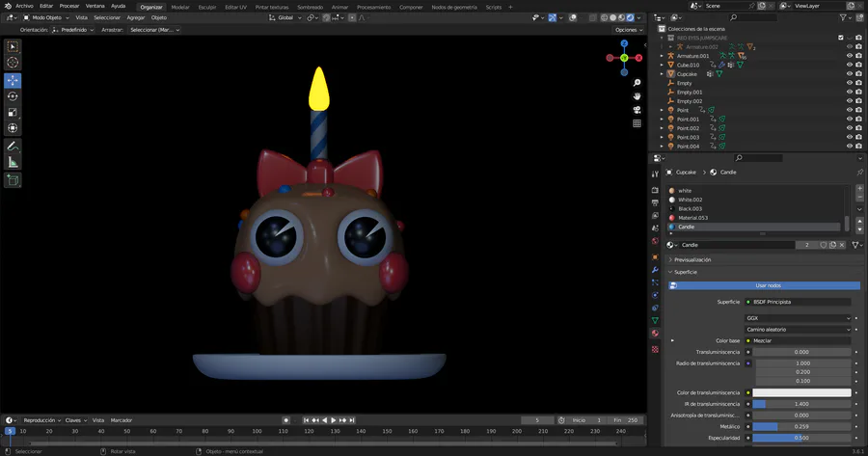Image resolution: width=868 pixels, height=456 pixels.
Task: Expand the Cupcake outliner tree item
Action: tap(662, 73)
